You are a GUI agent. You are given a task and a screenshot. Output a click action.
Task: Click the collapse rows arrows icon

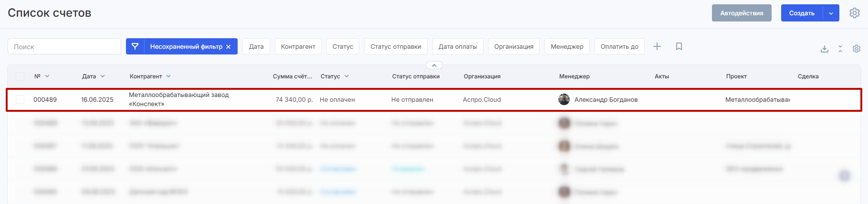[840, 49]
